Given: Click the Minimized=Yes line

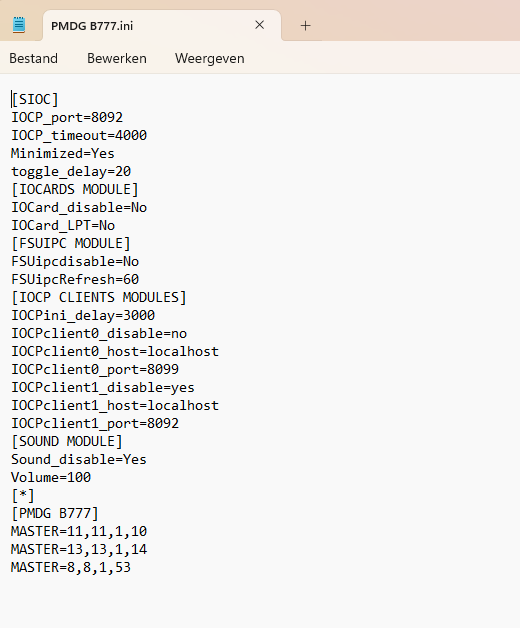Looking at the screenshot, I should pyautogui.click(x=63, y=153).
